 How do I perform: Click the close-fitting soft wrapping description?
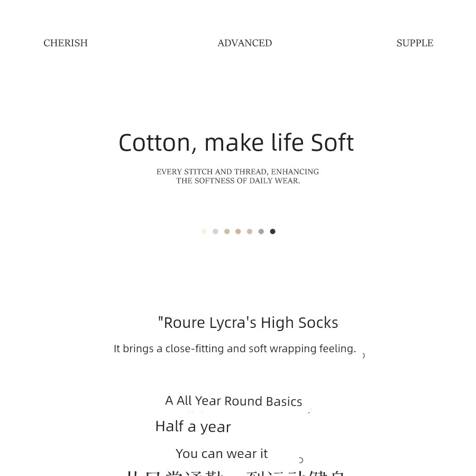[235, 349]
